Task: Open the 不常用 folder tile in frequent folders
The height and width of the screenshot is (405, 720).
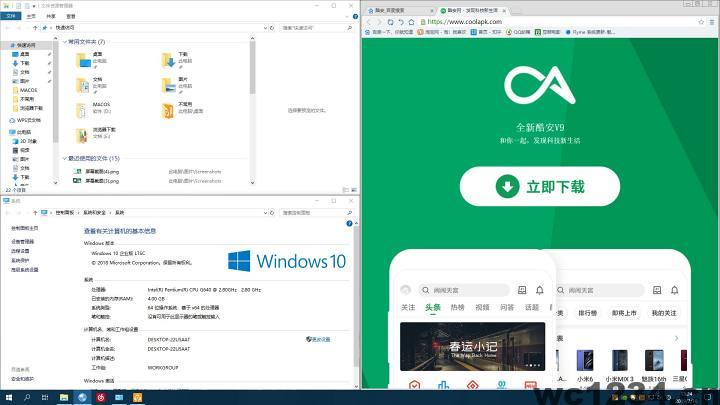Action: [x=182, y=110]
